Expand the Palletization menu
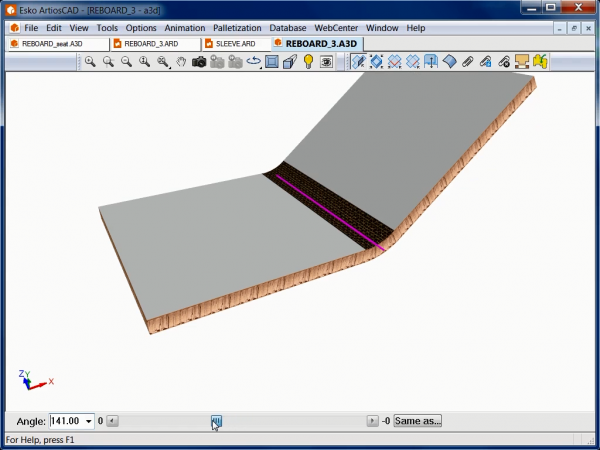The height and width of the screenshot is (450, 600). [237, 28]
